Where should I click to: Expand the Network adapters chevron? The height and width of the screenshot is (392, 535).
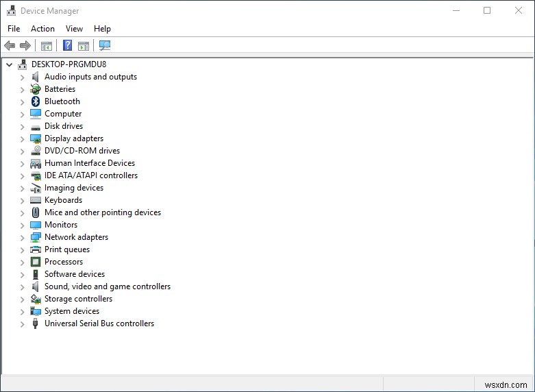coord(22,238)
